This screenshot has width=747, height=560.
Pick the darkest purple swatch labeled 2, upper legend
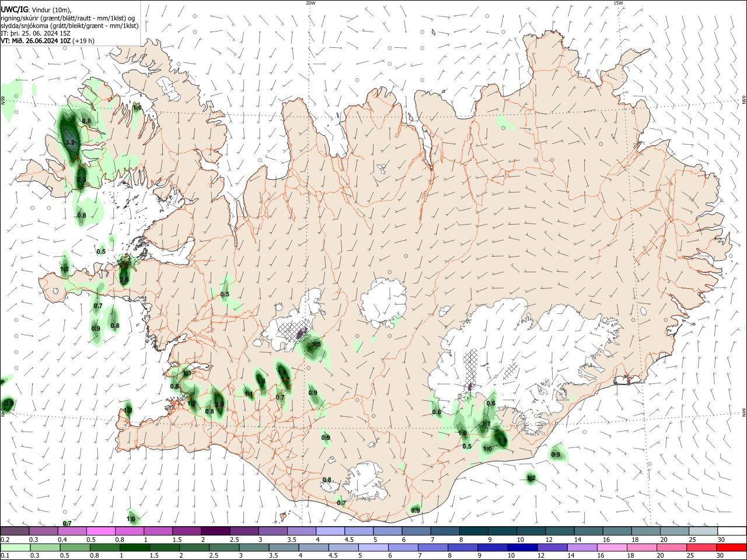coord(215,531)
